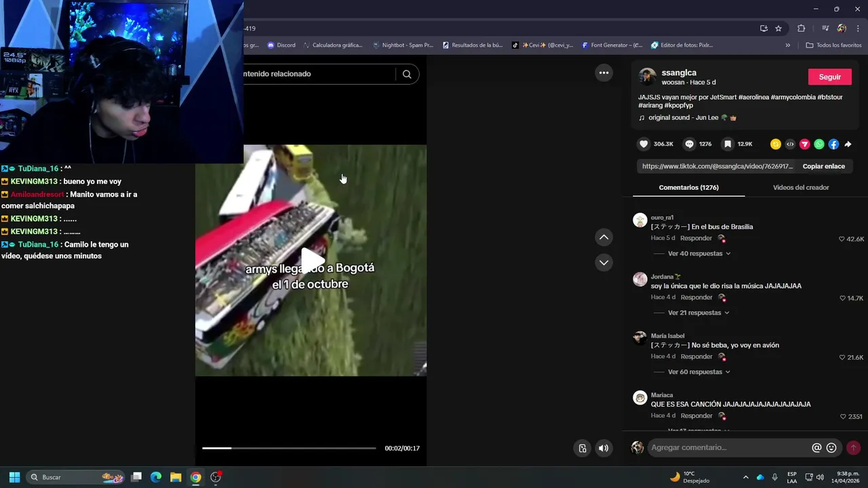Like the video with the heart icon

(644, 144)
